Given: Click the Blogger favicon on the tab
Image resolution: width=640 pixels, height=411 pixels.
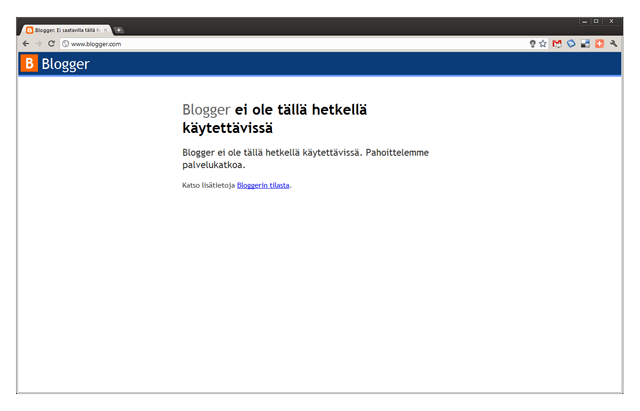Looking at the screenshot, I should pos(29,30).
